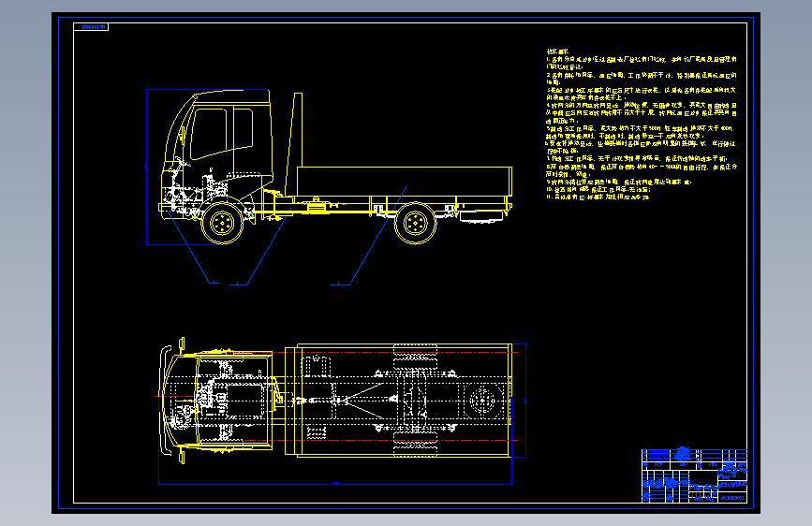
Task: Click the small drawing number label box
Action: [91, 27]
